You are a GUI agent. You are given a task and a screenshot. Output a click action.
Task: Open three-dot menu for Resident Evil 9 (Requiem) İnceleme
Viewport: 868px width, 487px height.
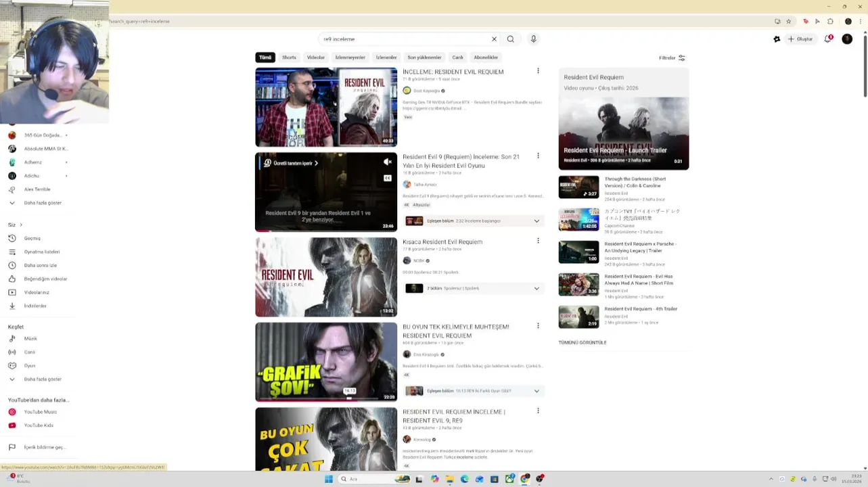click(538, 156)
